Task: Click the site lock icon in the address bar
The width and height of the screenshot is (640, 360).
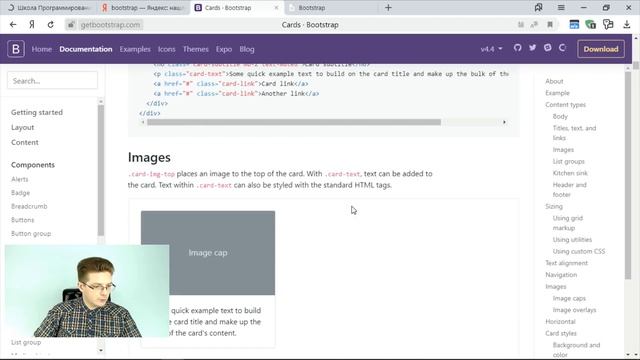Action: 71,24
